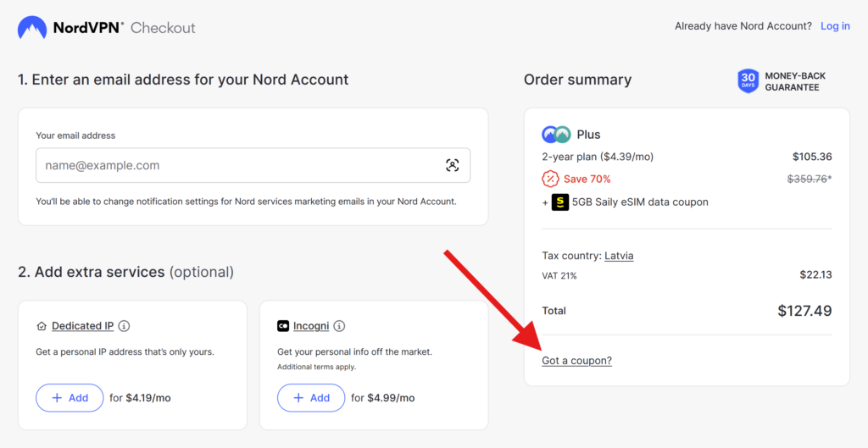Click the 30 days guarantee shield badge

coord(748,80)
